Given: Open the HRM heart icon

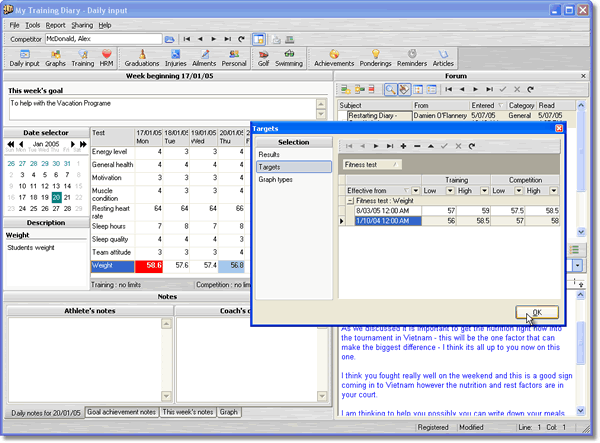Looking at the screenshot, I should [x=106, y=59].
